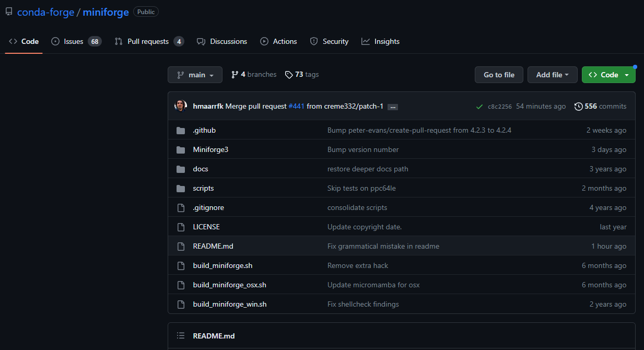This screenshot has width=644, height=350.
Task: Open the miniforge repository link
Action: point(106,12)
